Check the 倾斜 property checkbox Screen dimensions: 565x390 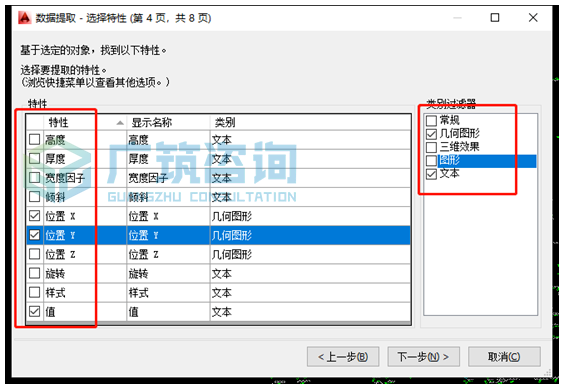[35, 197]
